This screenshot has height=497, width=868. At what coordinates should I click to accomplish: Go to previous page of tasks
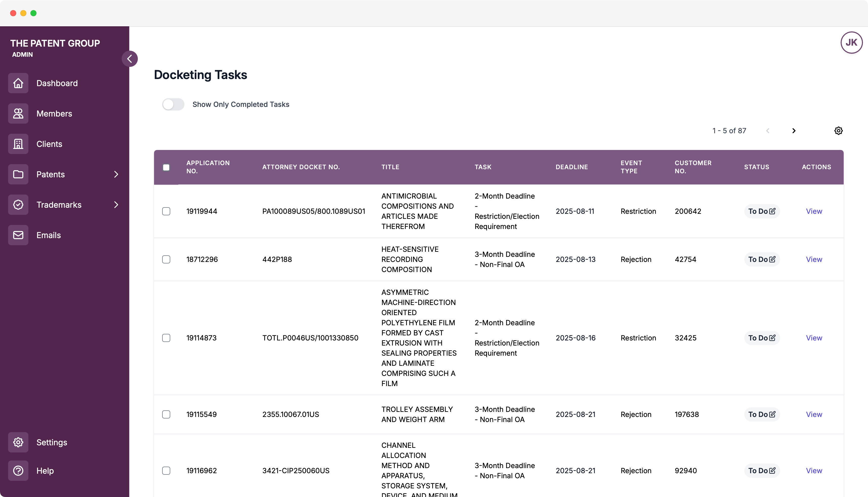click(768, 131)
